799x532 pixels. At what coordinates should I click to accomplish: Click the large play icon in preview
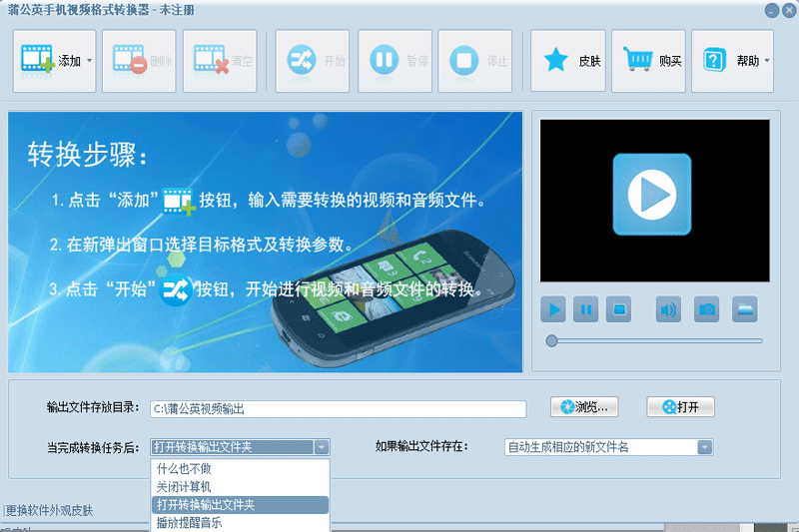click(652, 195)
